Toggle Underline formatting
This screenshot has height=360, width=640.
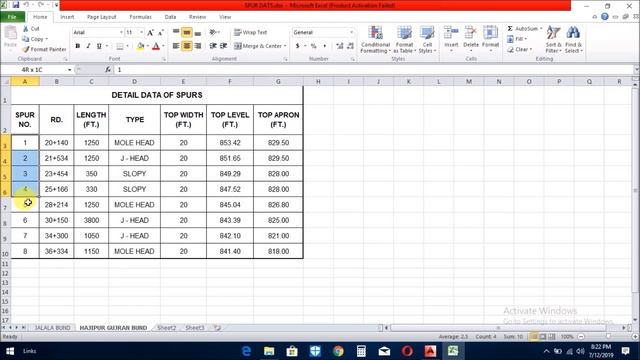click(x=99, y=46)
